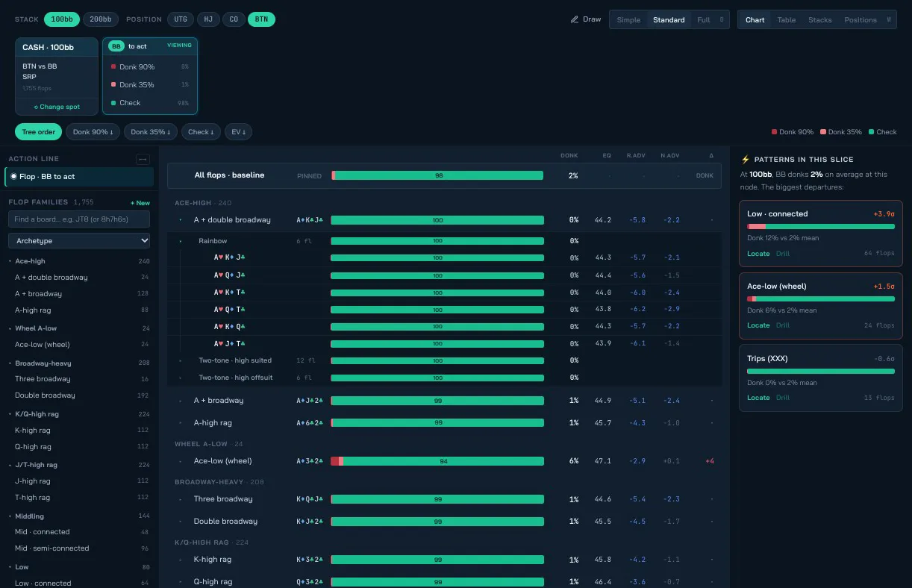Screen dimensions: 912x588
Task: Click the Q-high rag chart row
Action: pyautogui.click(x=445, y=582)
